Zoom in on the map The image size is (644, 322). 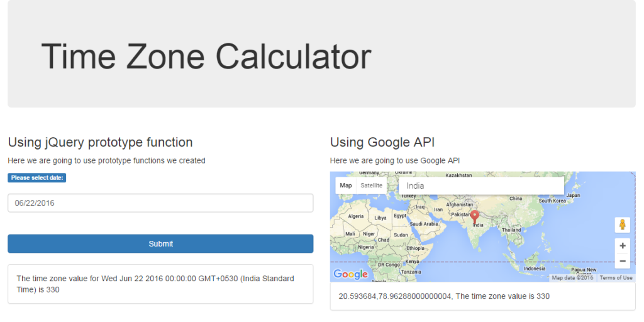[x=622, y=246]
